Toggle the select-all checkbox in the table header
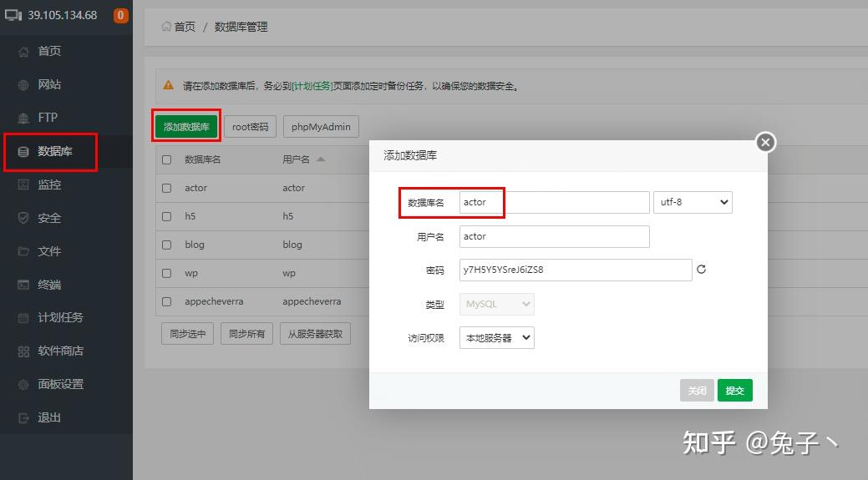This screenshot has height=480, width=868. point(166,159)
